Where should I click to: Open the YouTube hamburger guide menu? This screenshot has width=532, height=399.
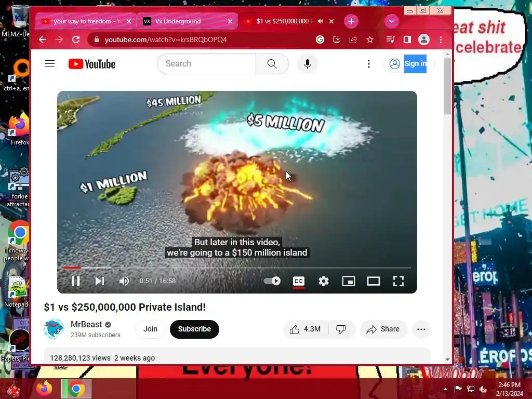50,64
